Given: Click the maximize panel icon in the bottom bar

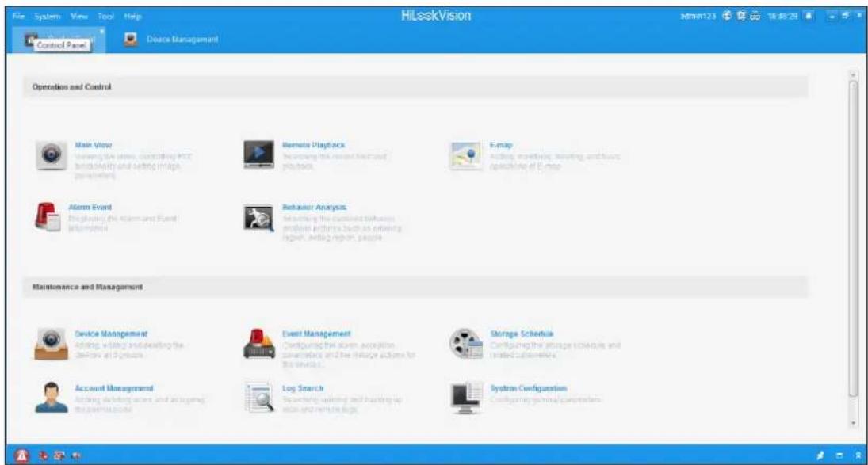Looking at the screenshot, I should (x=839, y=455).
